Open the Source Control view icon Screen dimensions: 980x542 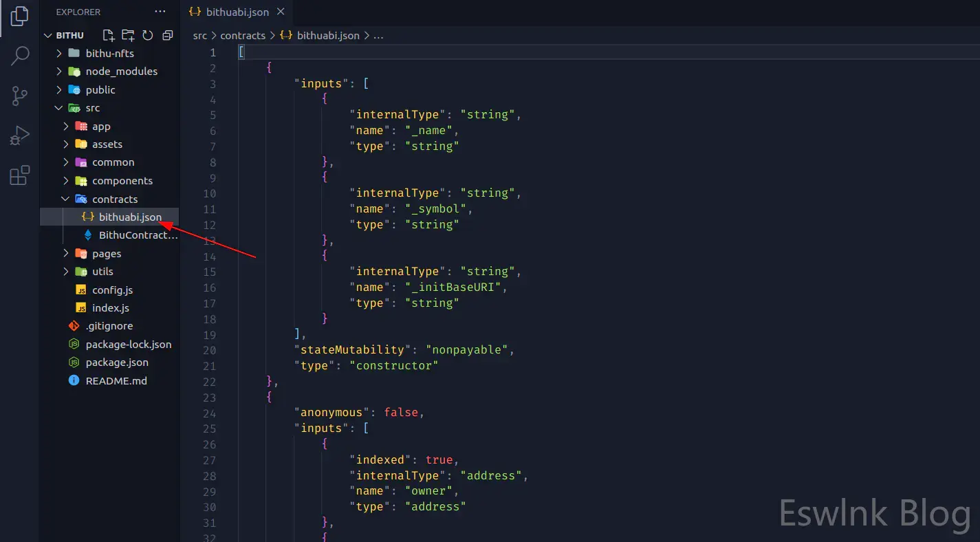point(20,96)
